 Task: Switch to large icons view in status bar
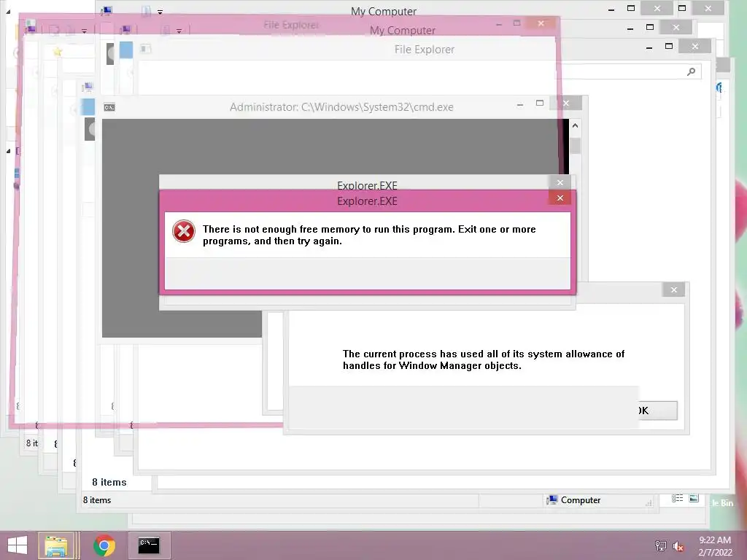coord(694,498)
